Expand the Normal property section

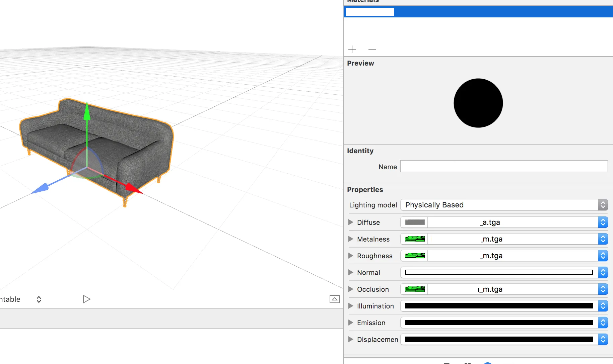click(351, 272)
